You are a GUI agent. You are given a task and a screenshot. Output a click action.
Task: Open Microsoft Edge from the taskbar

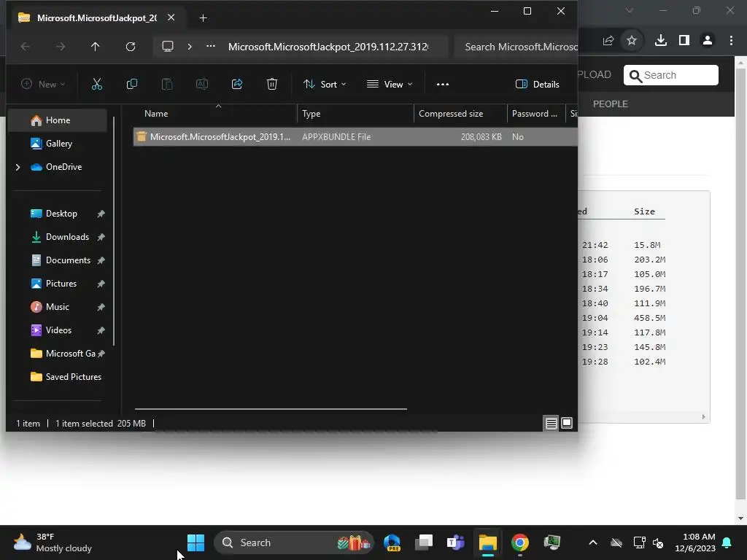point(392,542)
